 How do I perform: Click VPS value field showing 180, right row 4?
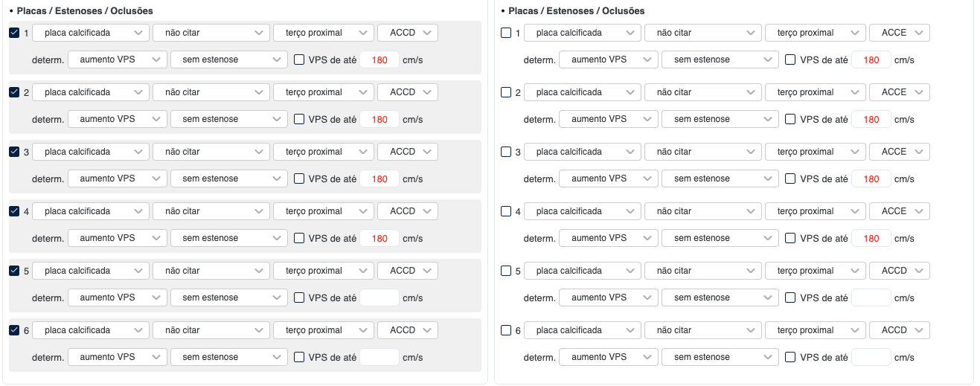click(x=871, y=238)
